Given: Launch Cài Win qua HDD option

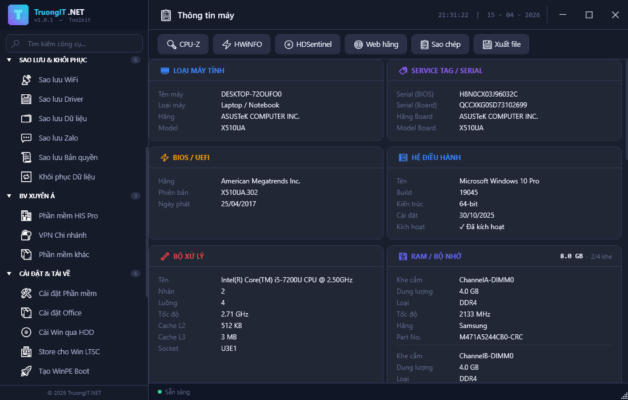Looking at the screenshot, I should point(67,332).
